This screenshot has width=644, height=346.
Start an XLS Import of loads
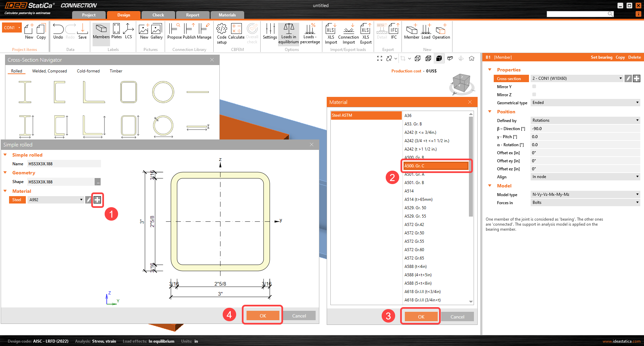click(331, 33)
